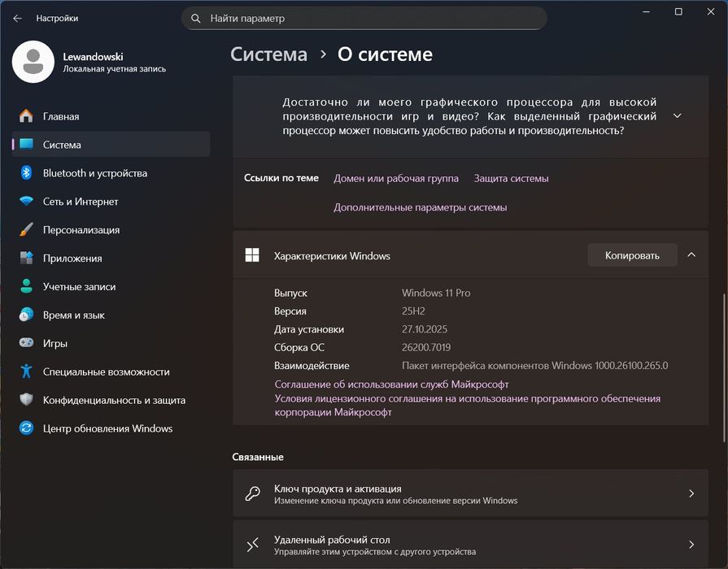Image resolution: width=728 pixels, height=569 pixels.
Task: Click the 26200.7019 OS build value
Action: 426,347
